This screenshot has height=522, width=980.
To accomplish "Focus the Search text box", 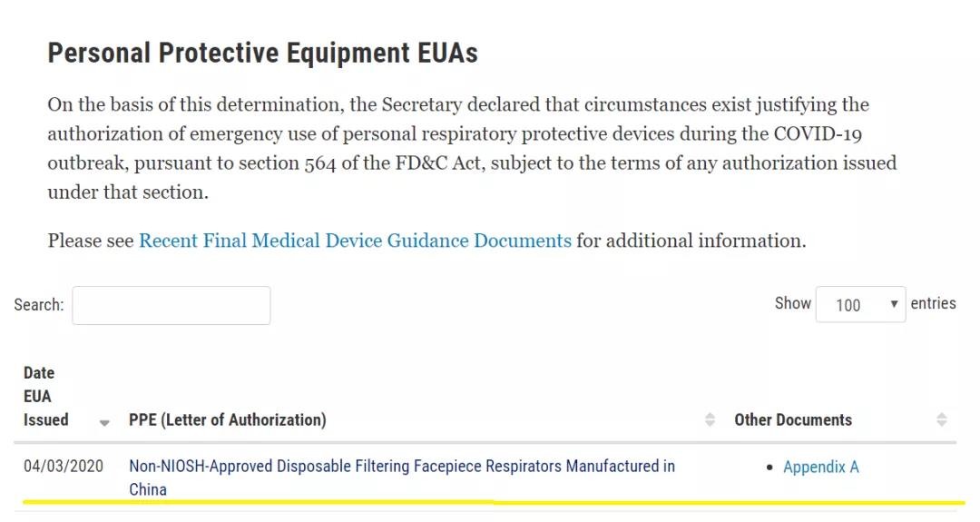I will point(171,305).
